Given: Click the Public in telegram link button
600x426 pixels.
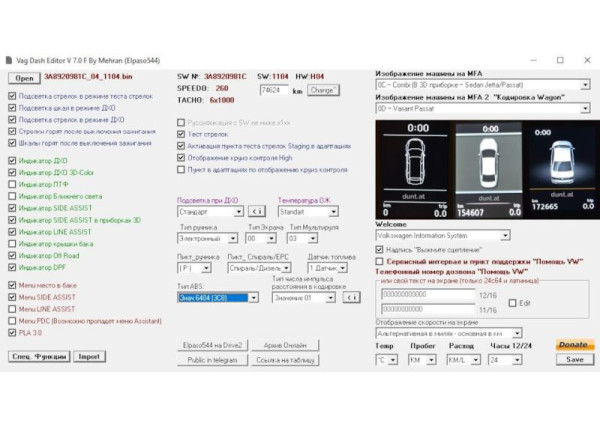Looking at the screenshot, I should (x=208, y=360).
